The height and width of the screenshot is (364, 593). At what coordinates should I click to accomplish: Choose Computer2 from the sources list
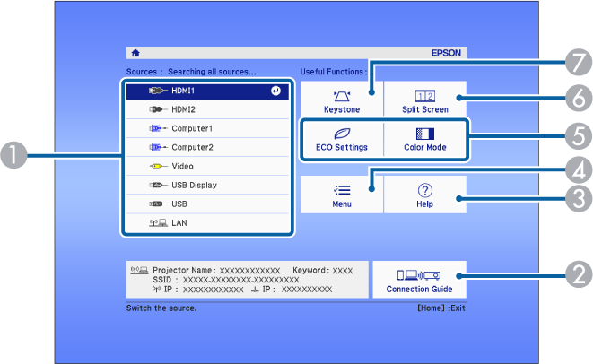click(x=207, y=147)
